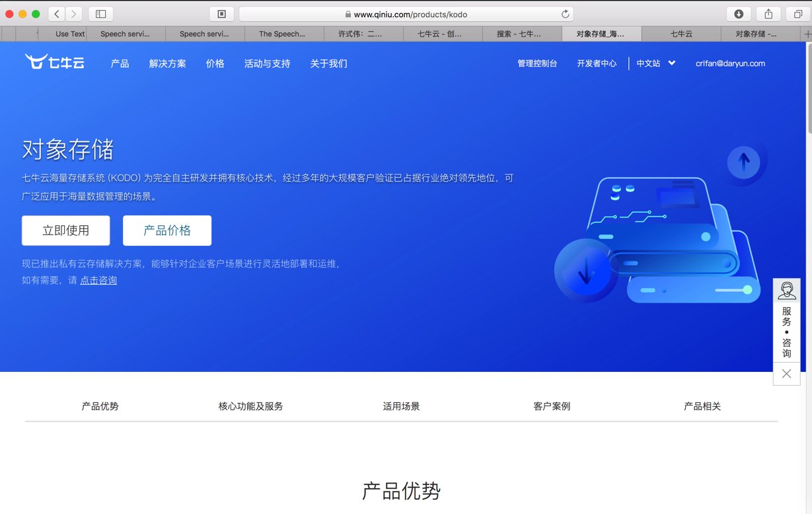Open the 价格 nav item

click(215, 63)
